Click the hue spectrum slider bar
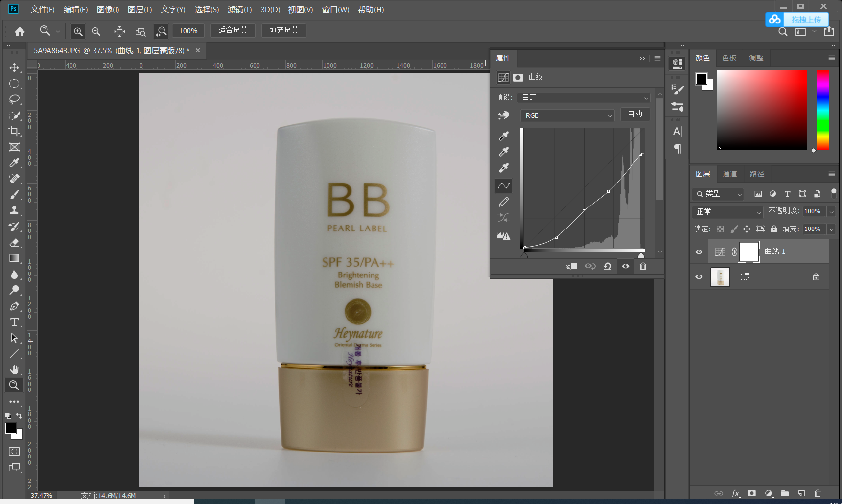 [x=823, y=110]
